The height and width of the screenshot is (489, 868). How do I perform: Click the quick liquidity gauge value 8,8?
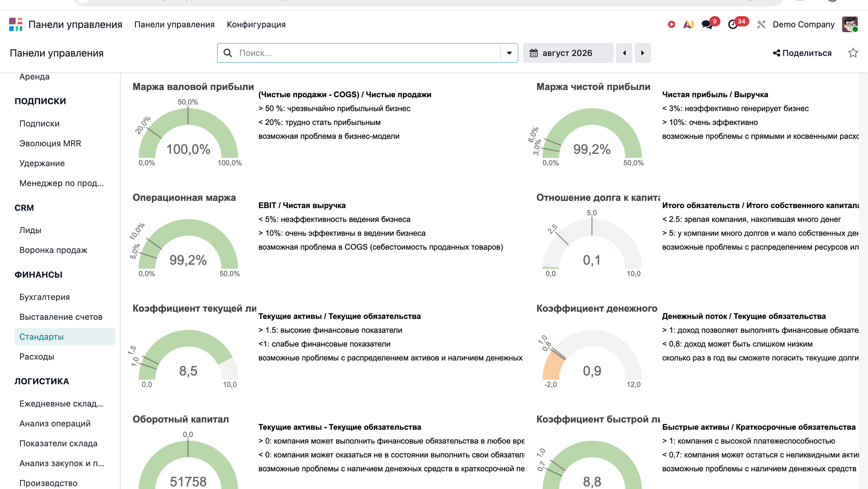click(592, 481)
